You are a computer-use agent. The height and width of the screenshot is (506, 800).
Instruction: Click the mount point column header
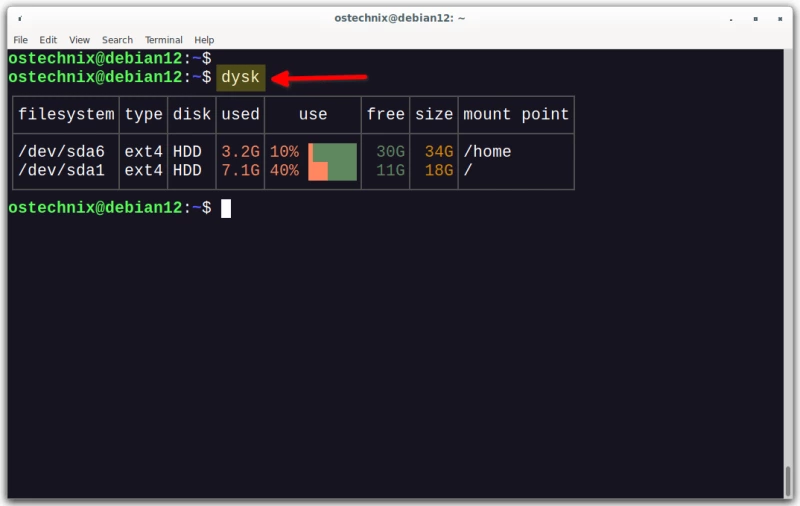pos(516,114)
